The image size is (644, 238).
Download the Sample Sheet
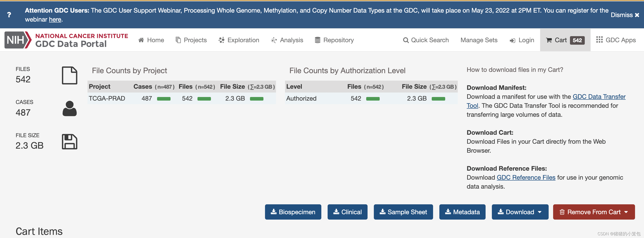[403, 212]
